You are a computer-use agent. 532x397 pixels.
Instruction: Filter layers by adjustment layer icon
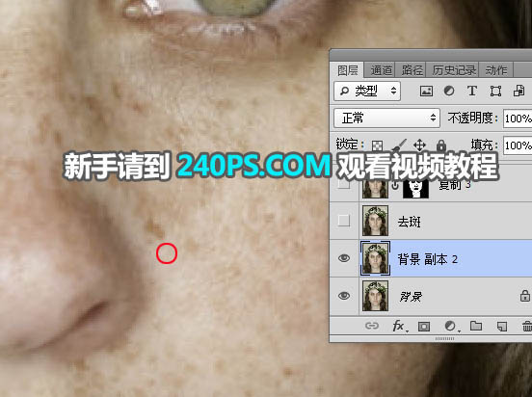click(449, 91)
